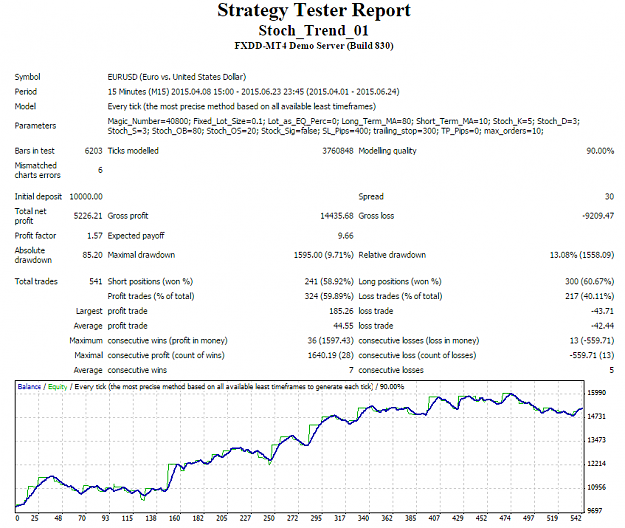Select the Expected payoff value '9.66'
Viewport: 625px width, 528px height.
[345, 236]
